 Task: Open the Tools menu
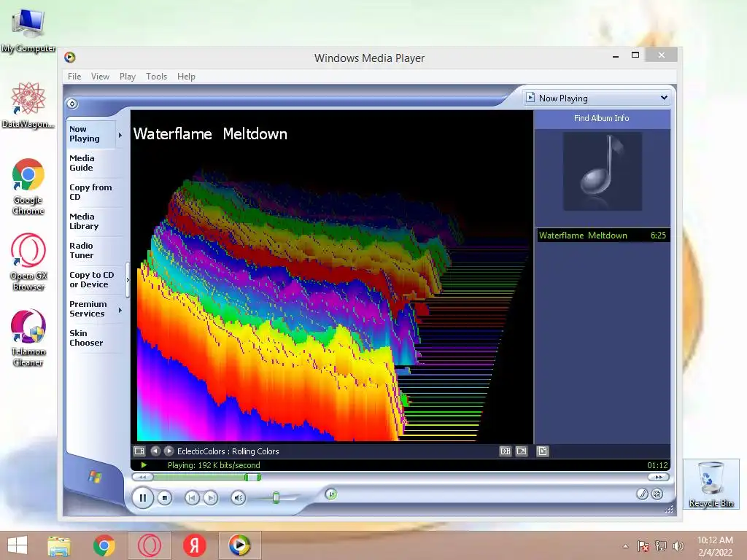pos(156,76)
